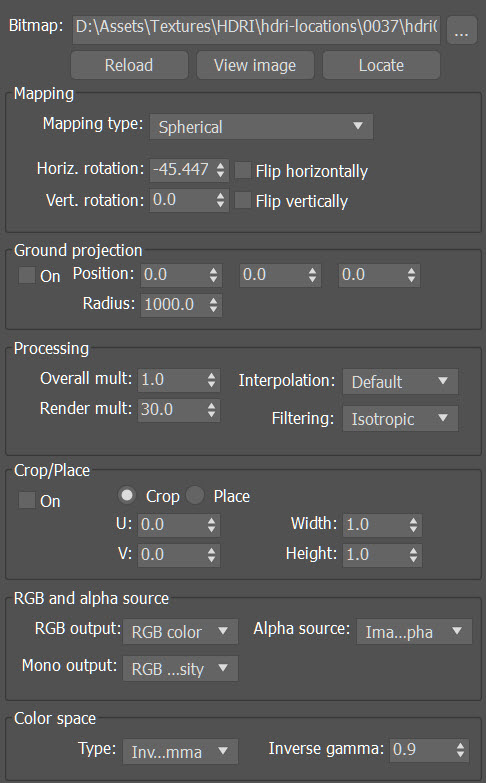This screenshot has height=783, width=486.
Task: Enable Flip vertically checkbox
Action: point(243,200)
